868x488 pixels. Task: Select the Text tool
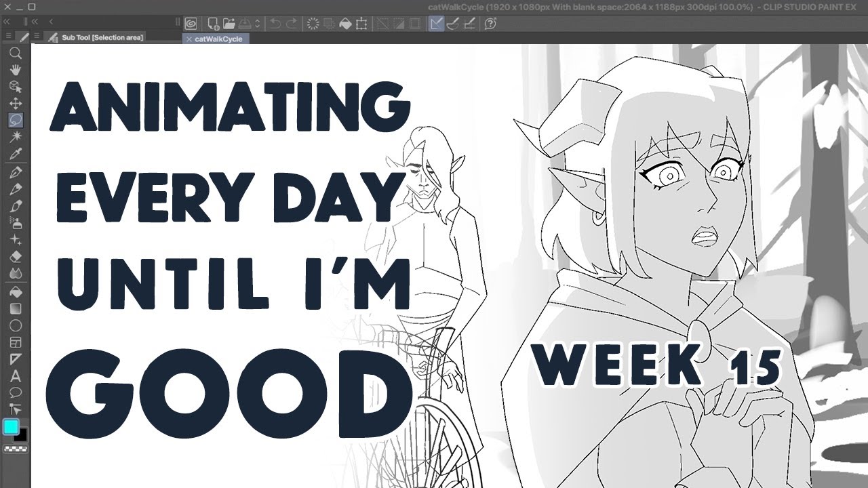pyautogui.click(x=15, y=376)
